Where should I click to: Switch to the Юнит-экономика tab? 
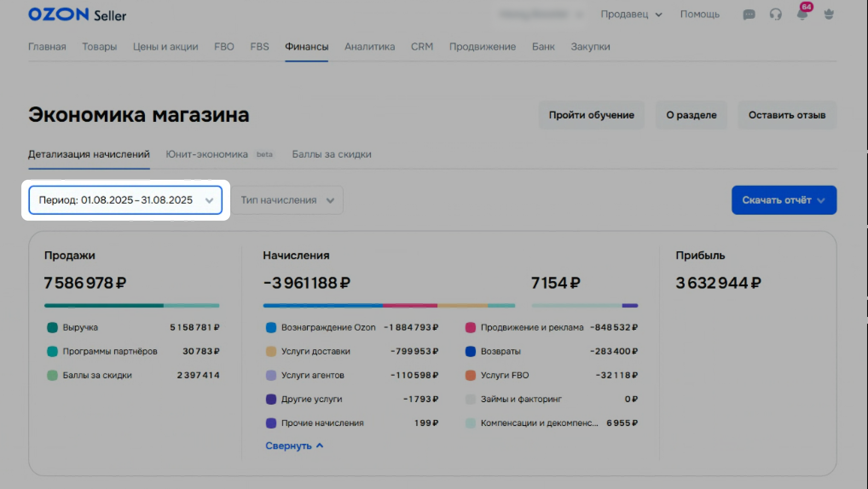pos(207,154)
